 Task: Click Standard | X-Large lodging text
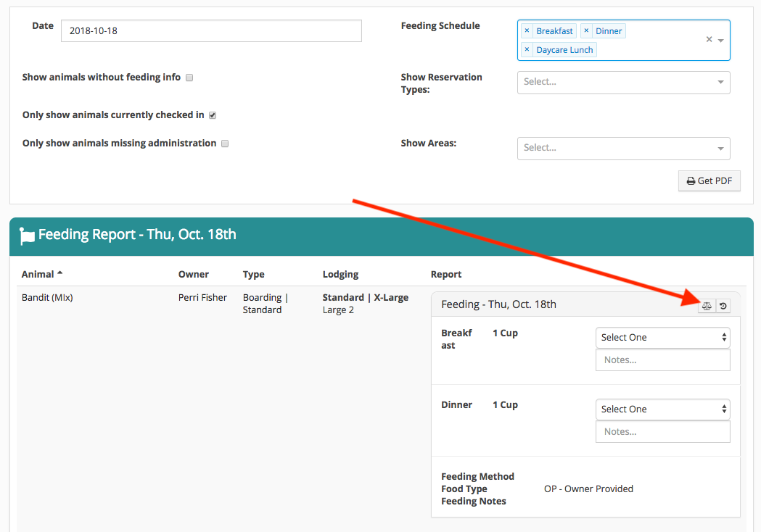pos(366,297)
